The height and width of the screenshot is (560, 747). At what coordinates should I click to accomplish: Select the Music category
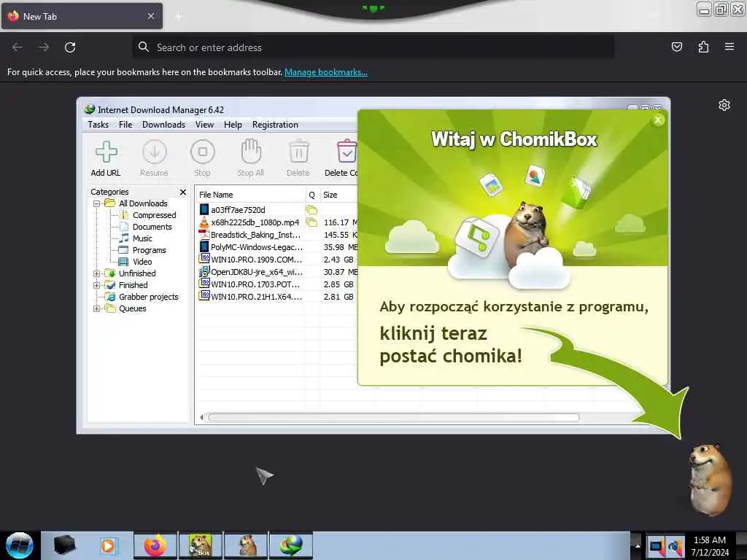coord(142,238)
